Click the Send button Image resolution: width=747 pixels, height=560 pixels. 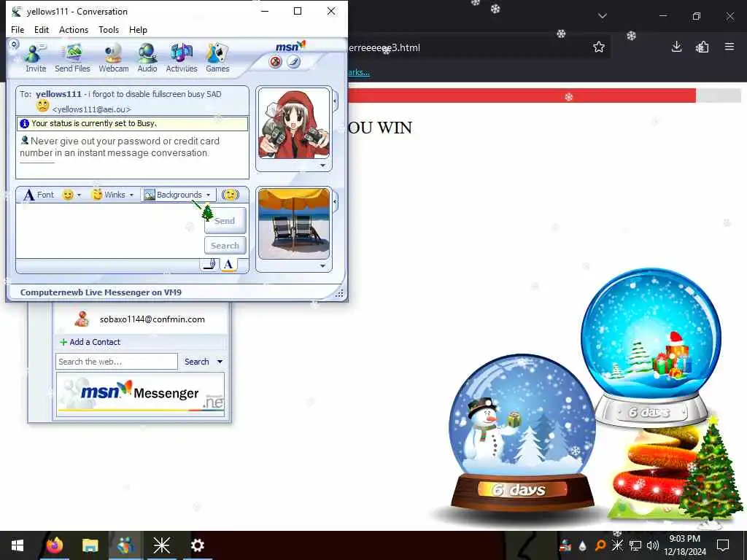click(225, 220)
